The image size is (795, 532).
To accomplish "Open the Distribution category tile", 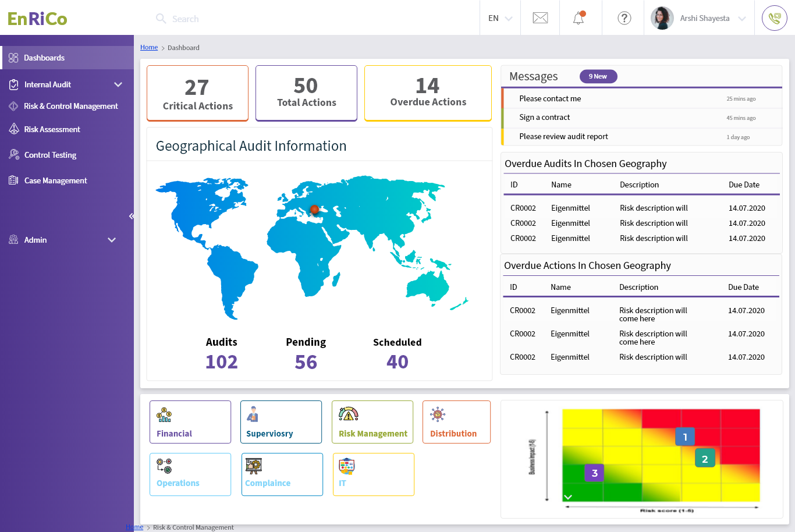I will 456,421.
